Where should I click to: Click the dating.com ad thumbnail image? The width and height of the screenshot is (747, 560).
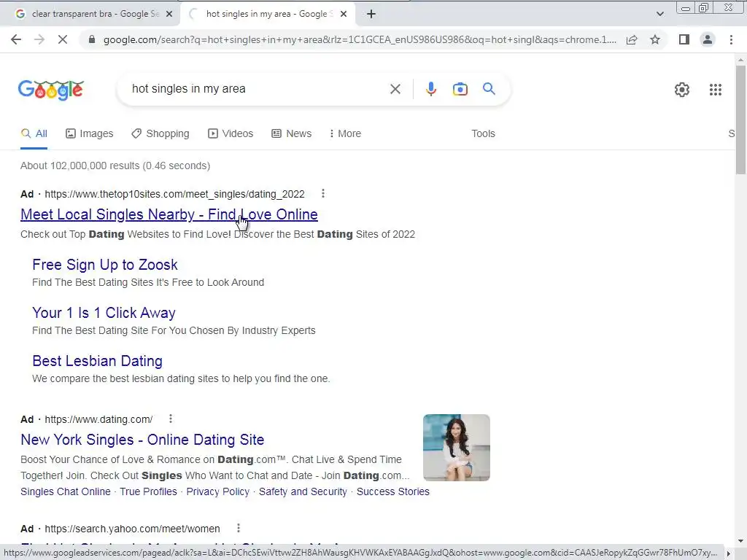(457, 448)
